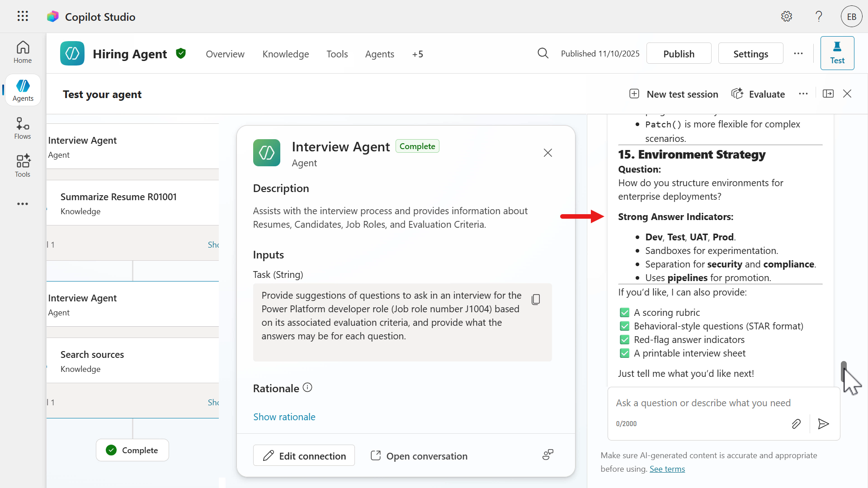Click the printable interview sheet checkmark
The height and width of the screenshot is (488, 868).
624,353
